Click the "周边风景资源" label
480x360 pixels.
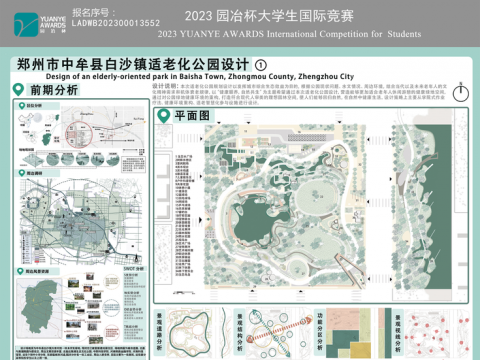pos(37,271)
